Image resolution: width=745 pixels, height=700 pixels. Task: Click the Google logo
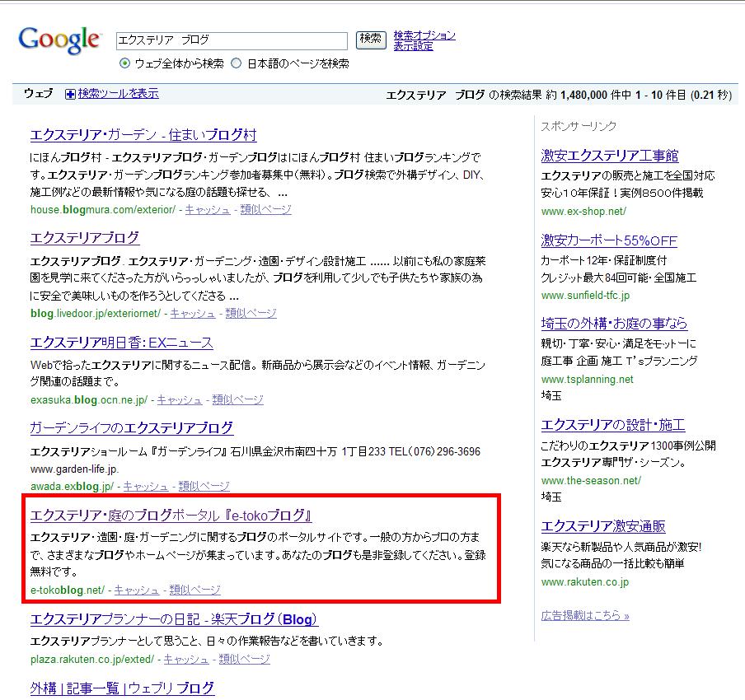59,40
